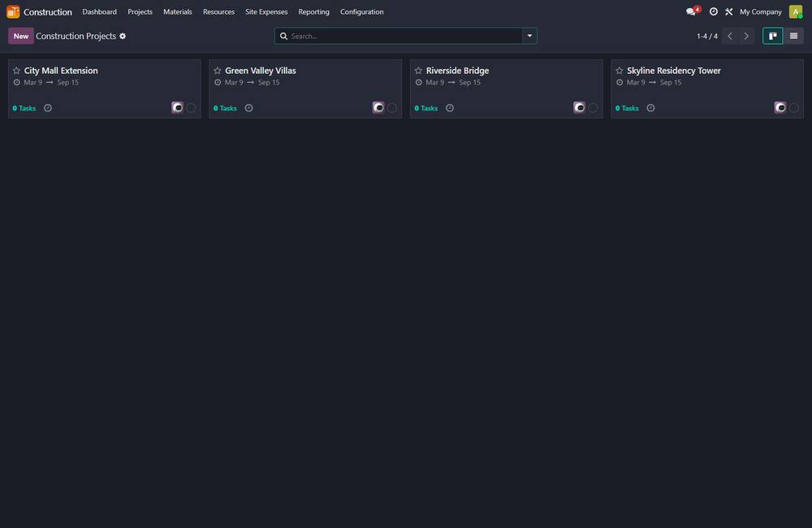Go to the next page of records
Image resolution: width=812 pixels, height=528 pixels.
746,36
